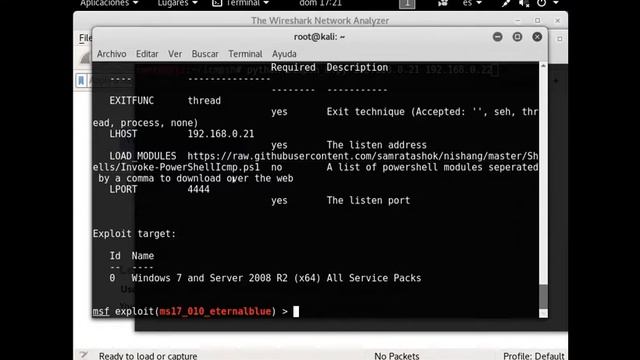Open the Editar menu in the terminal

coord(147,54)
